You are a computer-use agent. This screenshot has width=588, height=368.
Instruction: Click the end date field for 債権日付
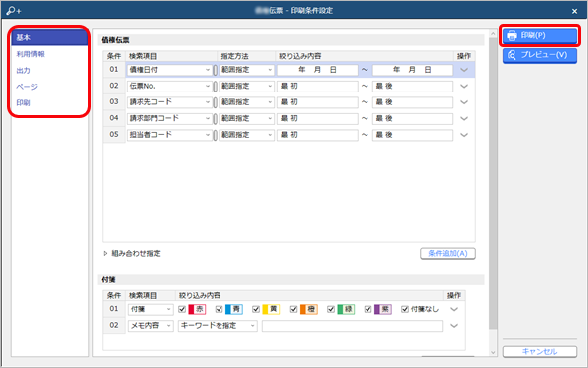(412, 70)
